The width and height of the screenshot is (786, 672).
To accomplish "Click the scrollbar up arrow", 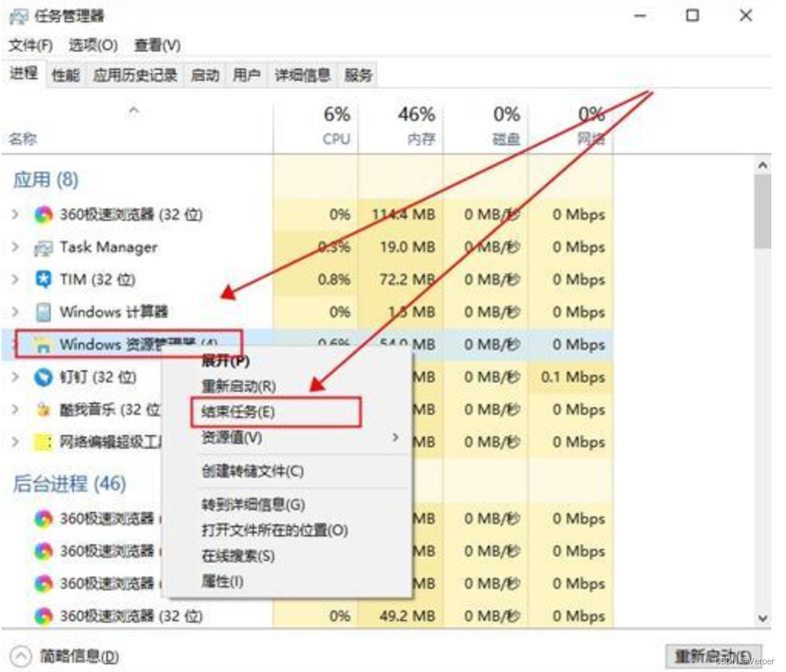I will tap(763, 165).
